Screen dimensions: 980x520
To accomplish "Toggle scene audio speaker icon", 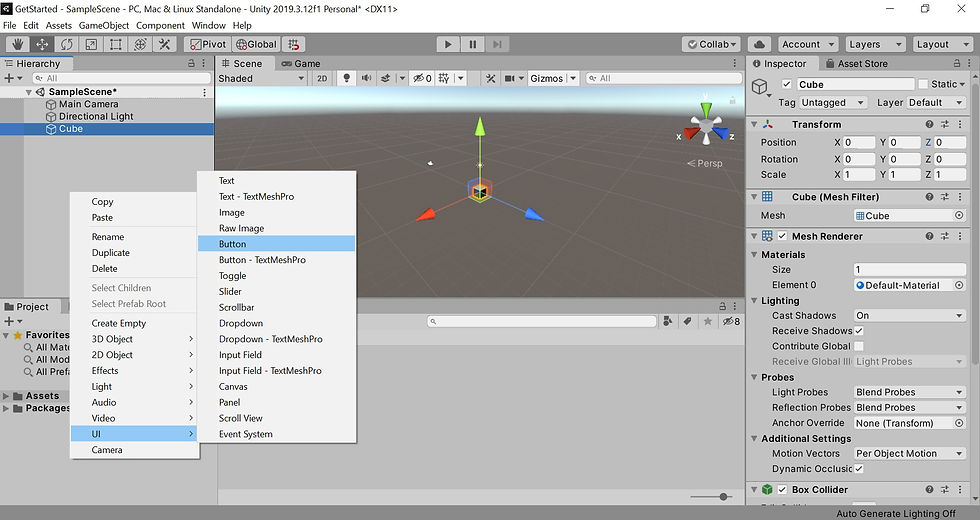I will tap(366, 78).
